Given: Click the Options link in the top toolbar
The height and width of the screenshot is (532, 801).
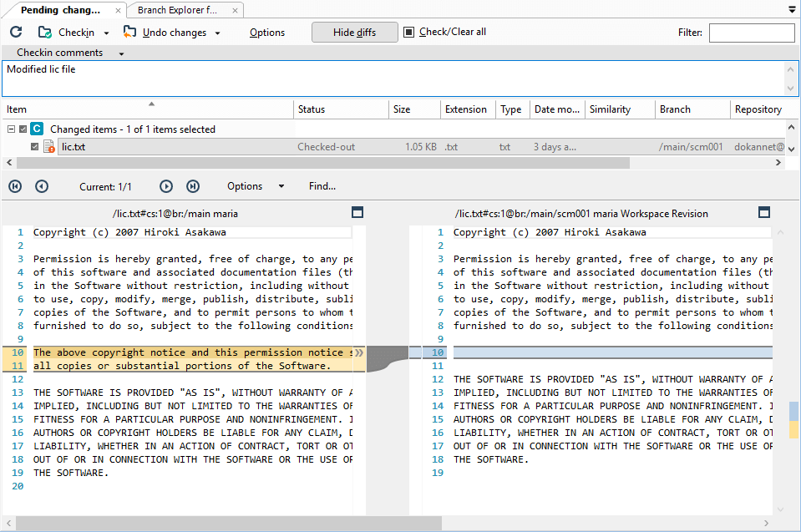Looking at the screenshot, I should pyautogui.click(x=267, y=33).
